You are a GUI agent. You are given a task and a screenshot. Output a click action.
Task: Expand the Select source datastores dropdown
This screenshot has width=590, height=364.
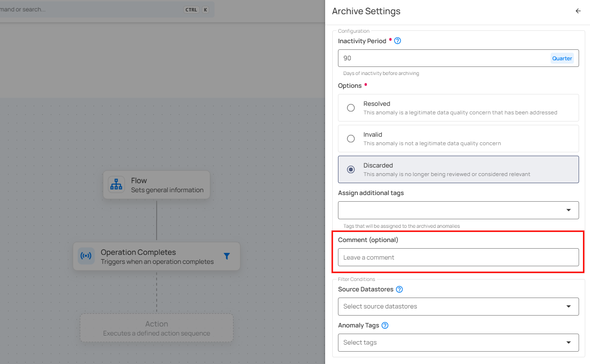(x=458, y=307)
